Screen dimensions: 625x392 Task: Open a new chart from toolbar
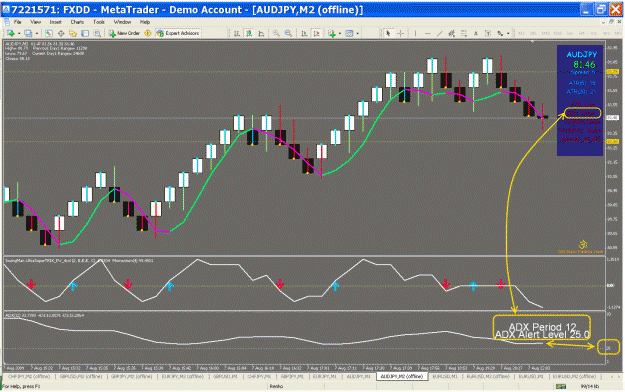tap(11, 33)
